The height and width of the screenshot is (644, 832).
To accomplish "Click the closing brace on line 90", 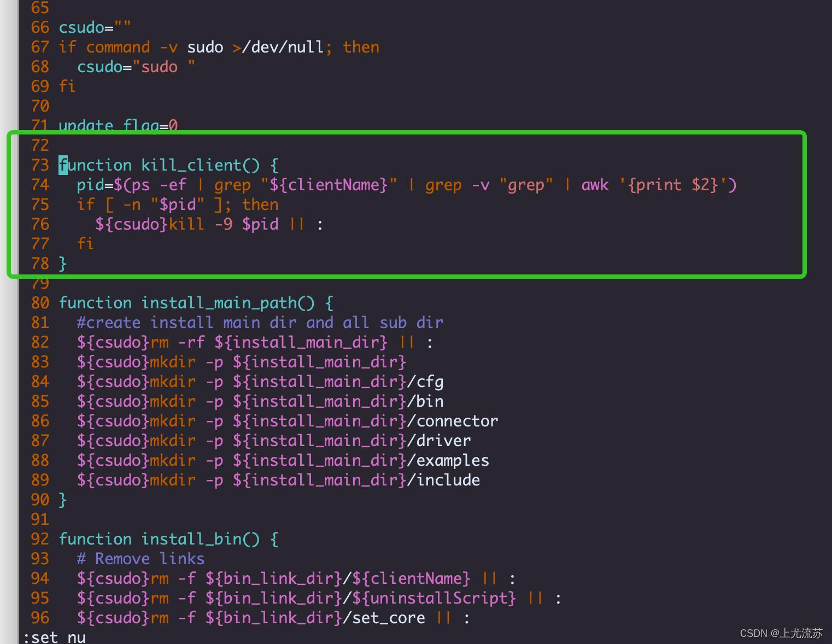I will [x=62, y=499].
